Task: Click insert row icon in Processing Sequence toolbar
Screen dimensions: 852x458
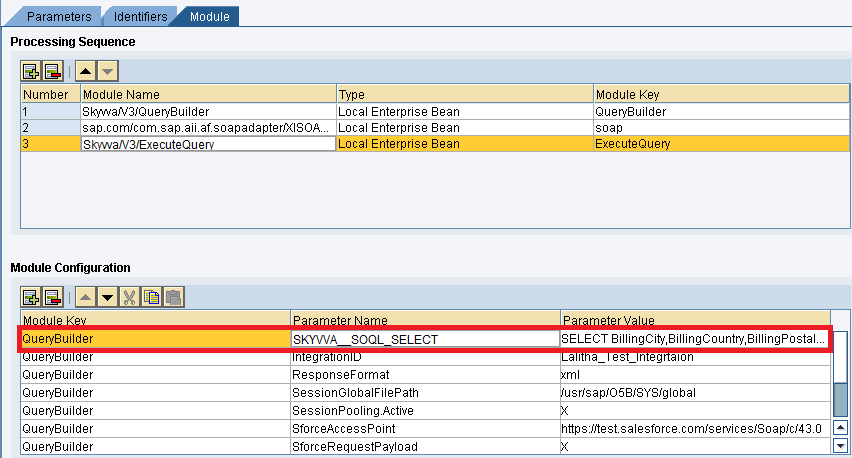Action: pos(31,70)
